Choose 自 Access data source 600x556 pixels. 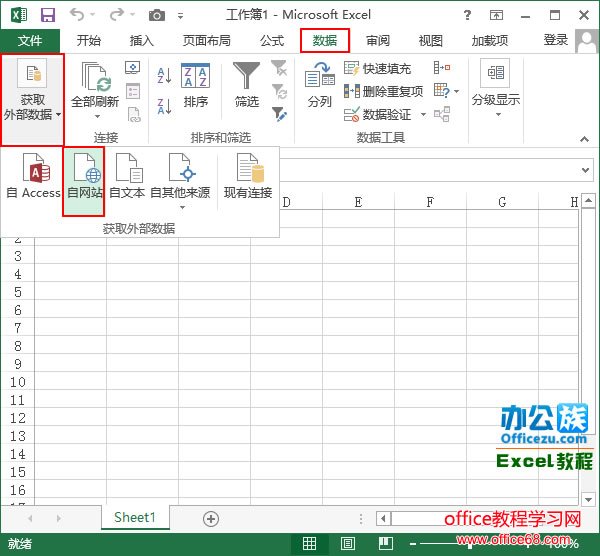pyautogui.click(x=34, y=176)
